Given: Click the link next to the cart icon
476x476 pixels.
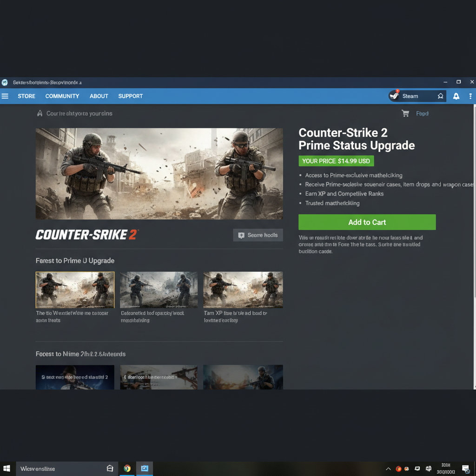Looking at the screenshot, I should (x=422, y=113).
